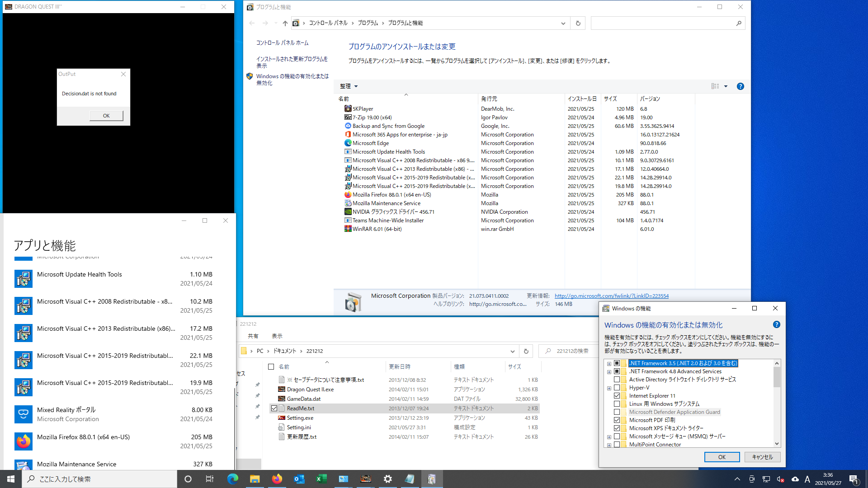This screenshot has width=868, height=488.
Task: Open Microsoft Edge from the taskbar
Action: (x=233, y=479)
